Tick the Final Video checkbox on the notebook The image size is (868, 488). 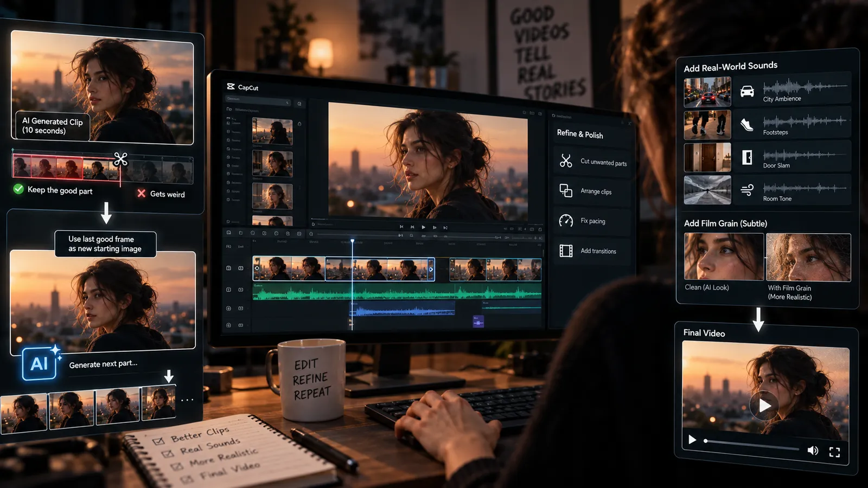(187, 479)
